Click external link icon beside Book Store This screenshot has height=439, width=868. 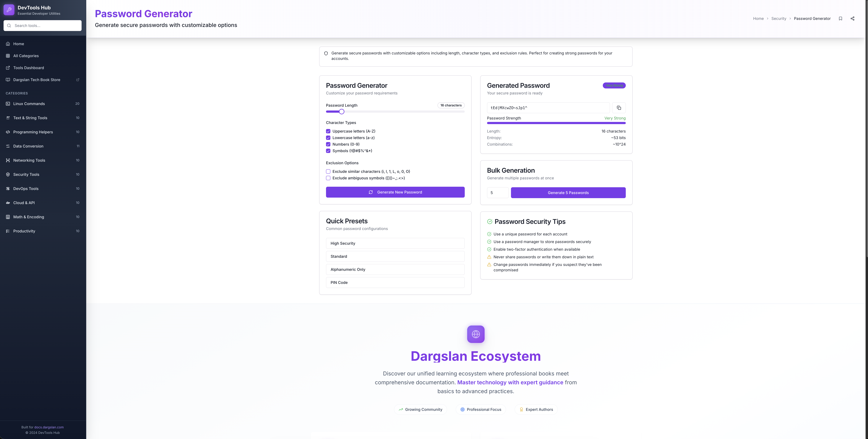78,80
